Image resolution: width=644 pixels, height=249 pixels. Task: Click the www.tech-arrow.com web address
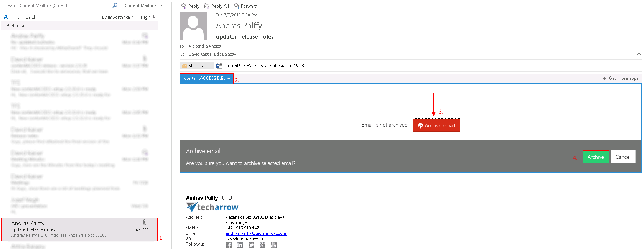[x=246, y=239]
